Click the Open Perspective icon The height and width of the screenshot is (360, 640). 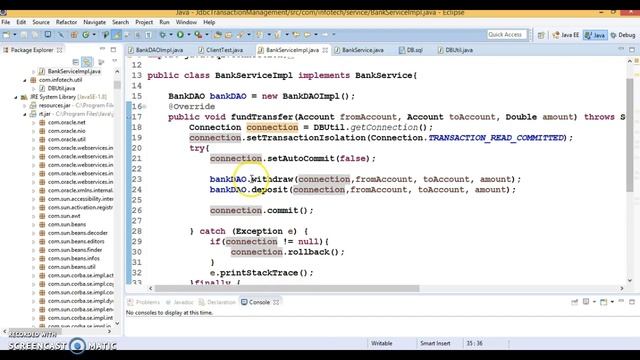541,36
